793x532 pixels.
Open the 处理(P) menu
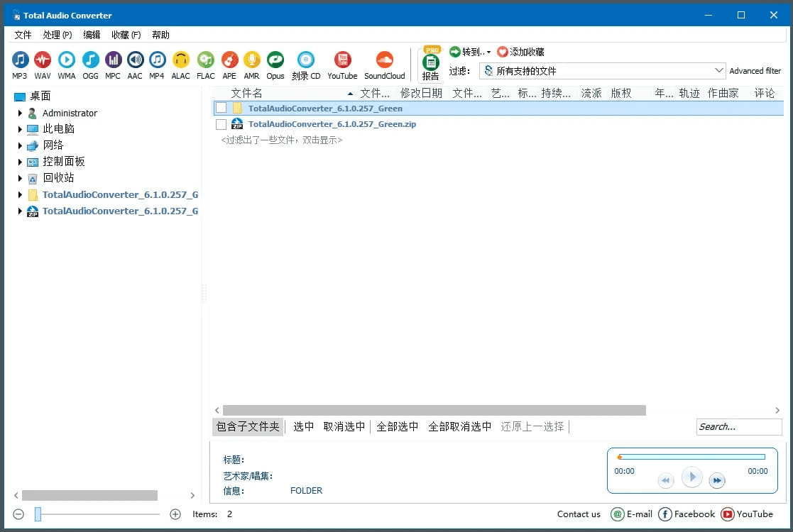(x=56, y=34)
